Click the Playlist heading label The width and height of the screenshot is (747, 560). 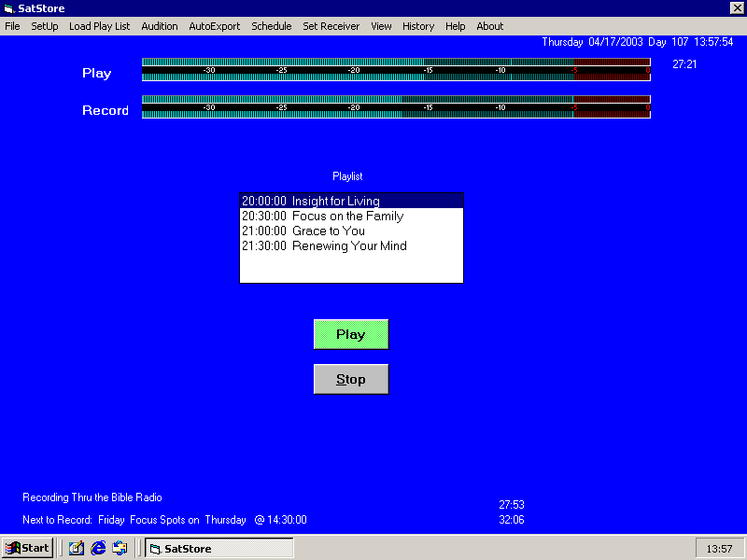tap(347, 176)
